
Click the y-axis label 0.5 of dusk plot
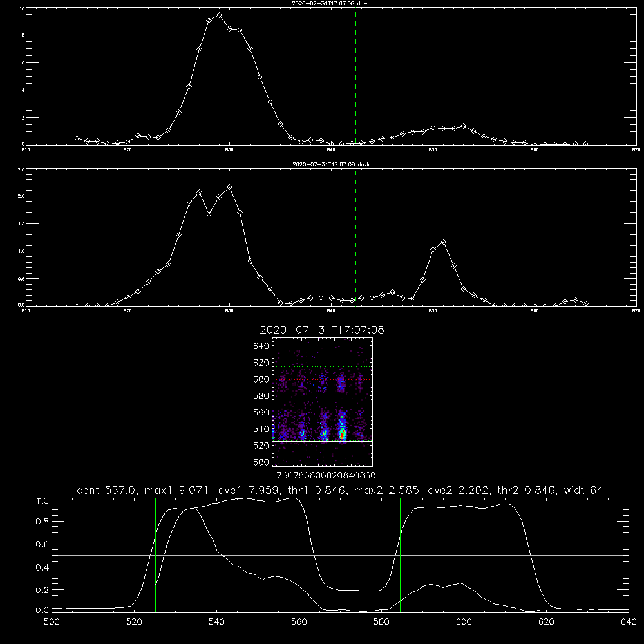tap(21, 278)
